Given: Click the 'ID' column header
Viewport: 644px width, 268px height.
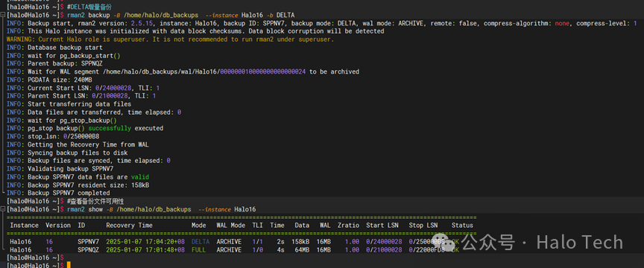Looking at the screenshot, I should (81, 226).
